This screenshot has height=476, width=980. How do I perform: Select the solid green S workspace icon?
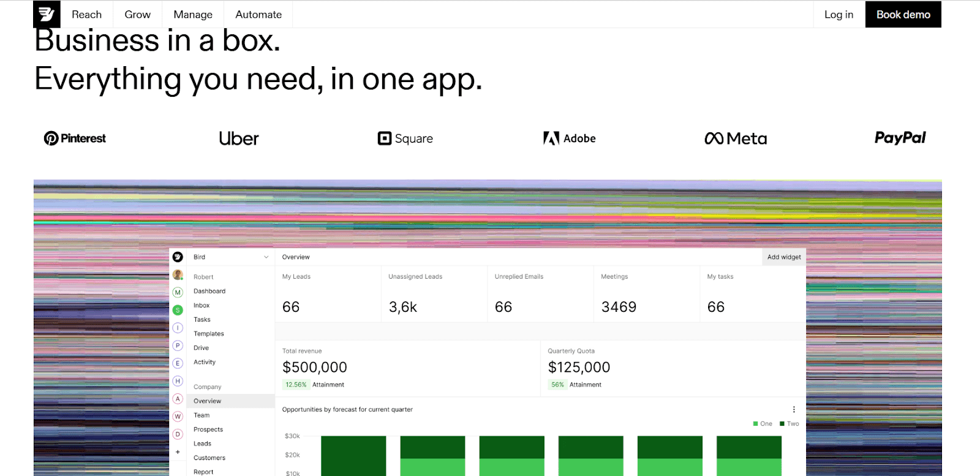pos(178,311)
